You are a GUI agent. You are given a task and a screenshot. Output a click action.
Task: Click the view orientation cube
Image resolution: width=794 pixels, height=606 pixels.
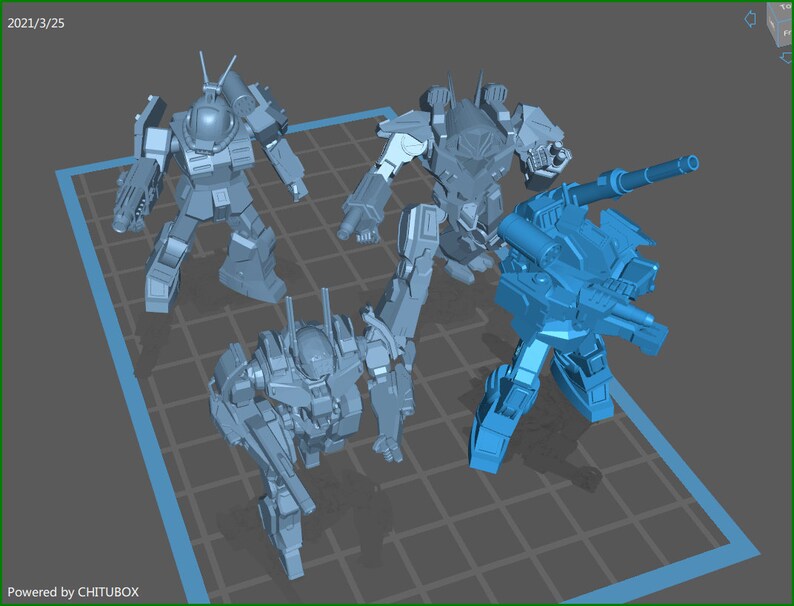pyautogui.click(x=780, y=24)
